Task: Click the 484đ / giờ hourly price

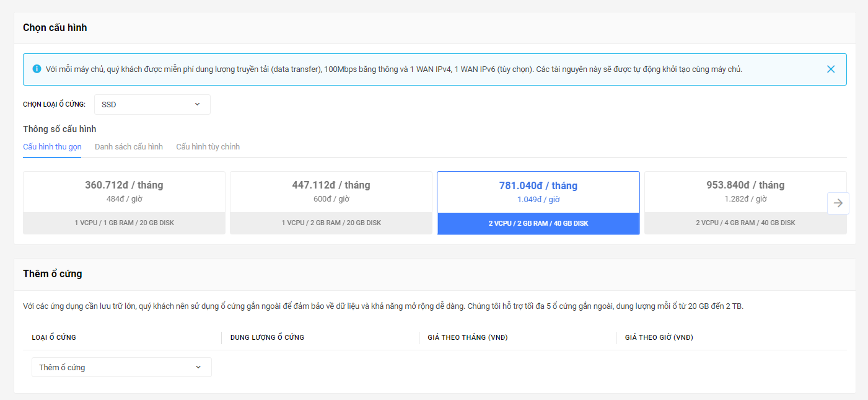Action: tap(124, 199)
